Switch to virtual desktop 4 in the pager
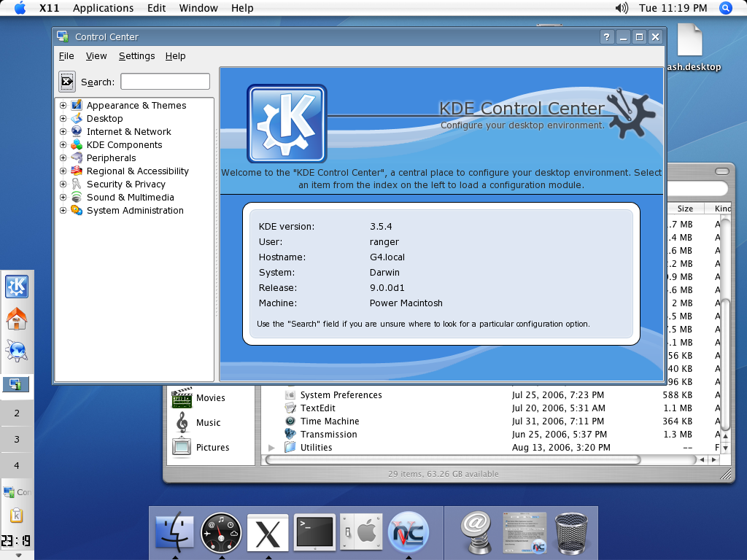 pyautogui.click(x=17, y=465)
